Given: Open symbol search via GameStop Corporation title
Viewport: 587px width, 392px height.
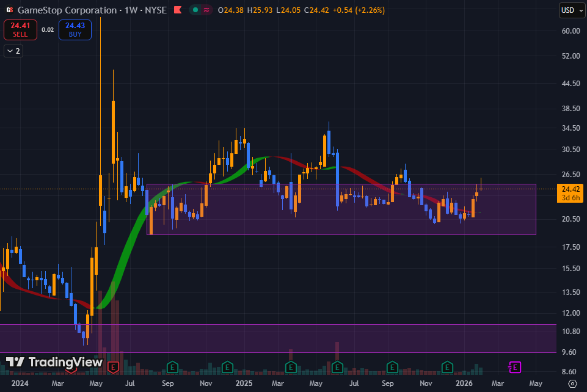Looking at the screenshot, I should (67, 10).
